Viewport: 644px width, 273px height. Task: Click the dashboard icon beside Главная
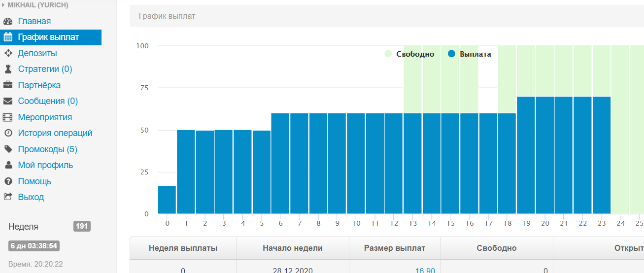tap(7, 21)
